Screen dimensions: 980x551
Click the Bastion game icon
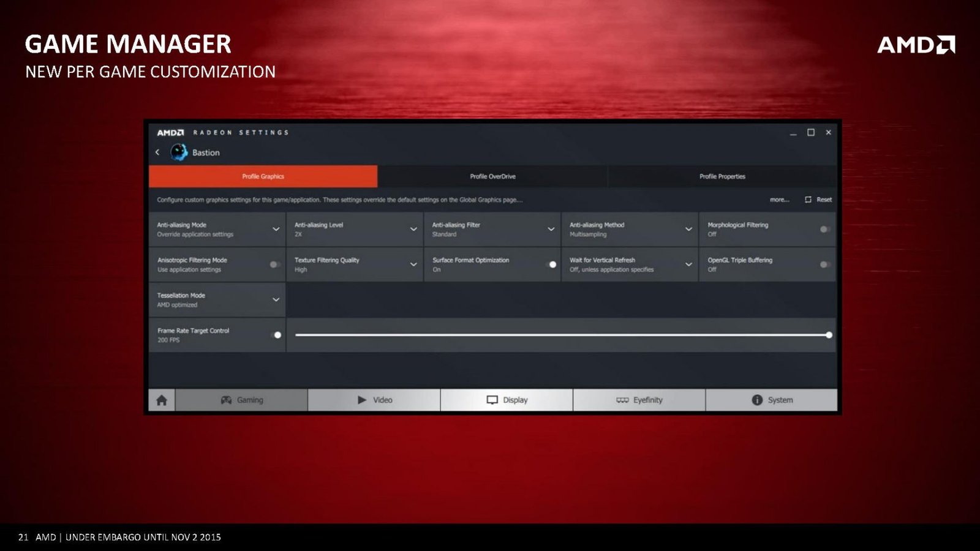(x=179, y=152)
